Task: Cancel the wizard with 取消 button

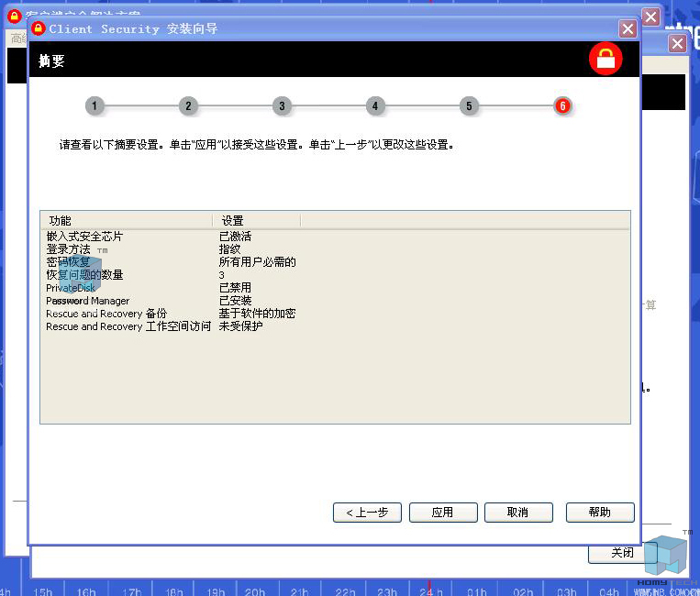Action: [518, 513]
